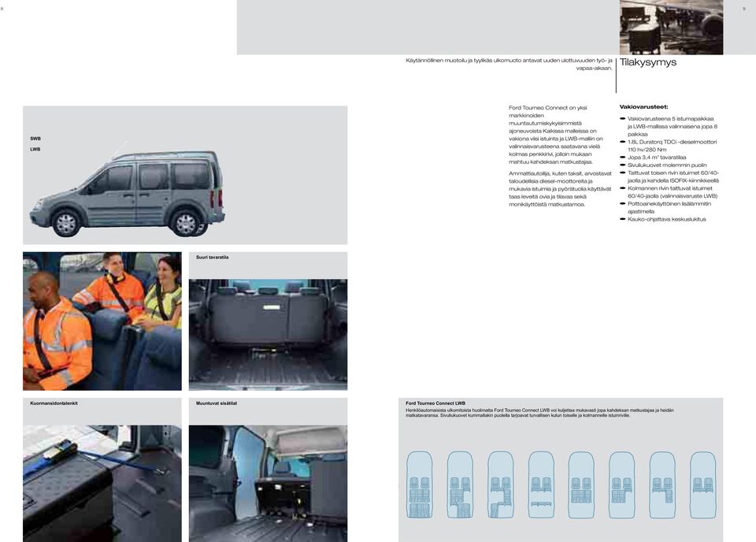Select the five-seat two-row layout diagram
Image resolution: width=756 pixels, height=542 pixels.
(581, 484)
